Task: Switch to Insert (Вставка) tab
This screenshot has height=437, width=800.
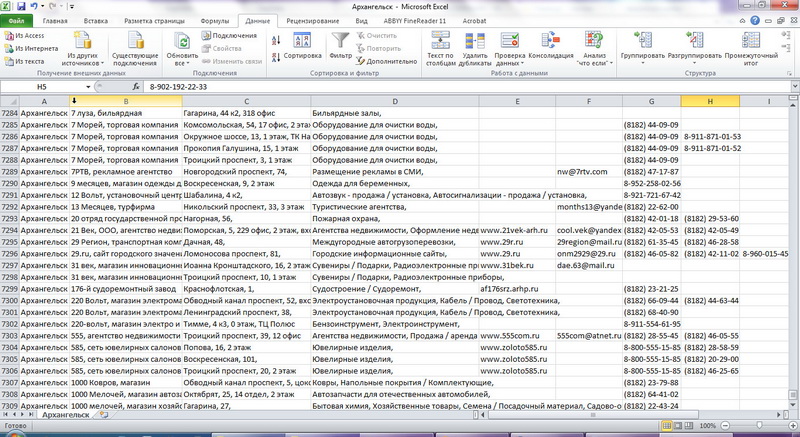Action: pos(95,21)
